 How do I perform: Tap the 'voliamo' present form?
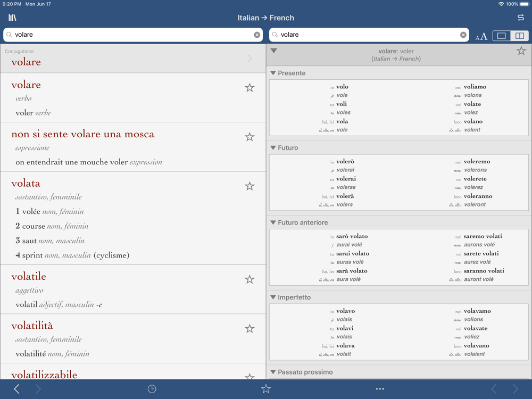(475, 87)
